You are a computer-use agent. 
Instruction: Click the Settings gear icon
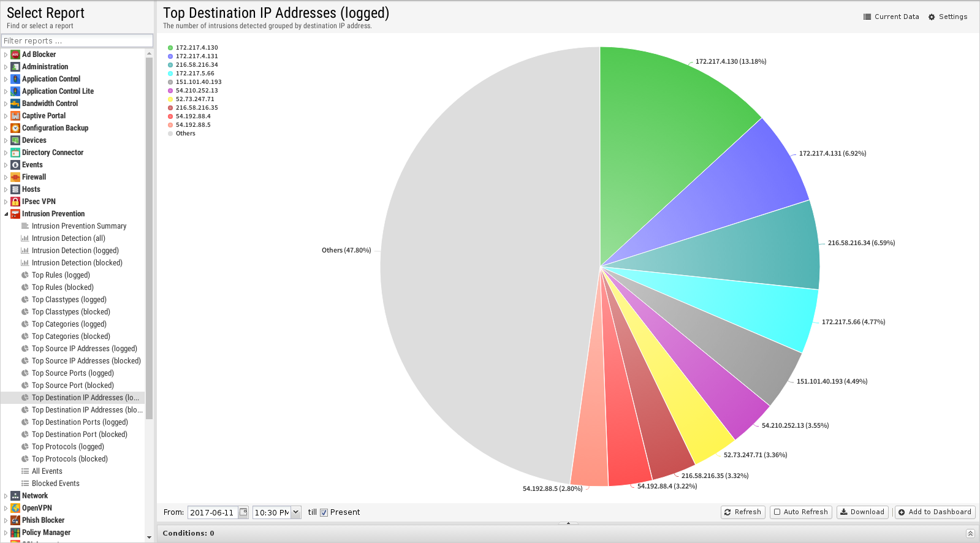click(x=932, y=17)
